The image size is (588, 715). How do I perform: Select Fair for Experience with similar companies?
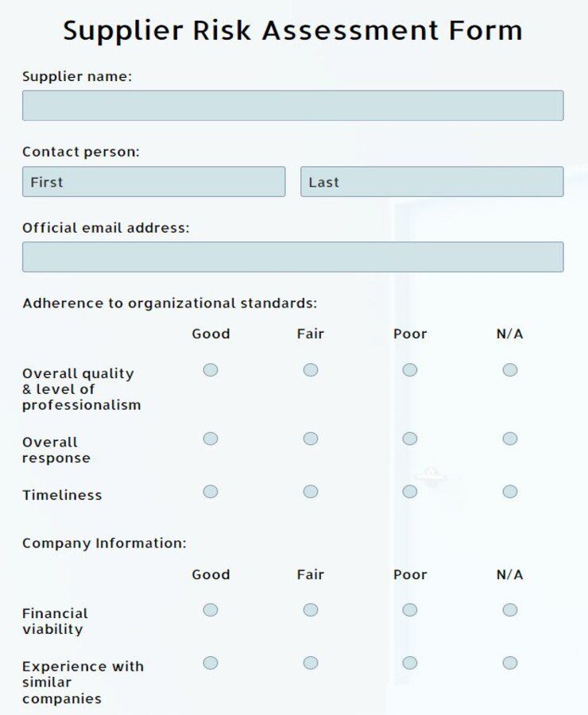(x=310, y=663)
